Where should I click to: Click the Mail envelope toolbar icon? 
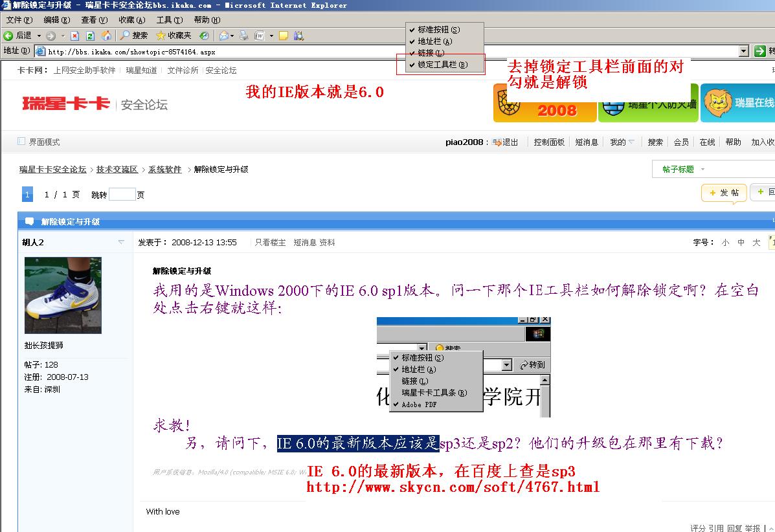pyautogui.click(x=225, y=36)
